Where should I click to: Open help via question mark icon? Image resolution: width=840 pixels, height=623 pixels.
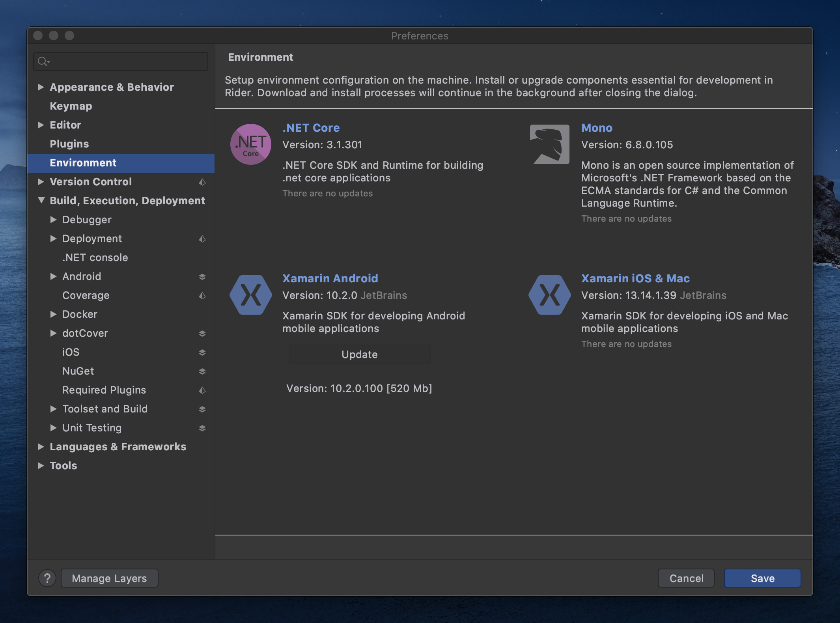tap(47, 578)
